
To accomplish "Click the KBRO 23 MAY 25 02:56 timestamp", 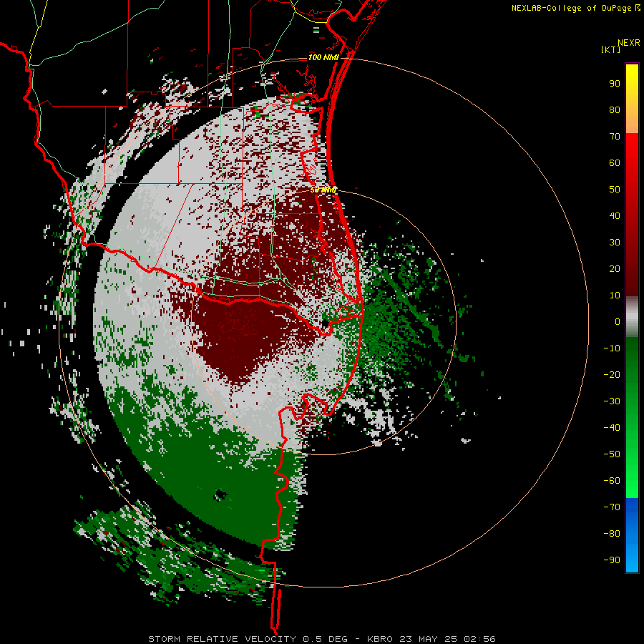I will [431, 639].
